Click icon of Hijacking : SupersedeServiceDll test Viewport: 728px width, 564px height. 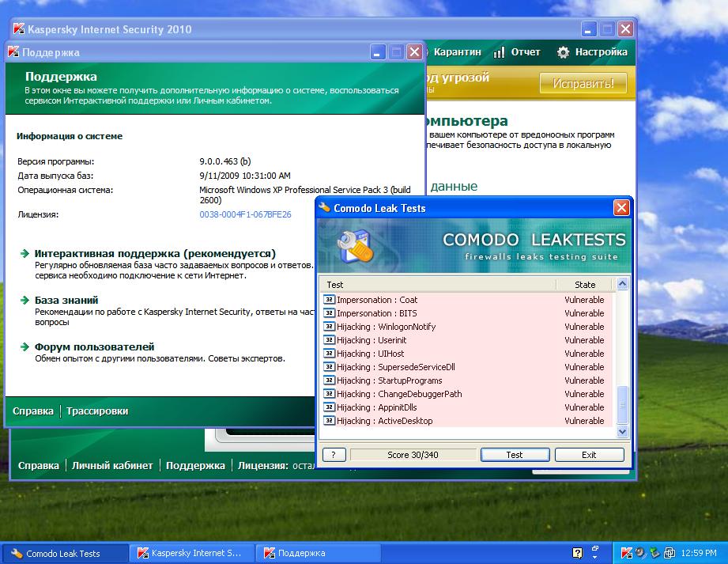329,367
